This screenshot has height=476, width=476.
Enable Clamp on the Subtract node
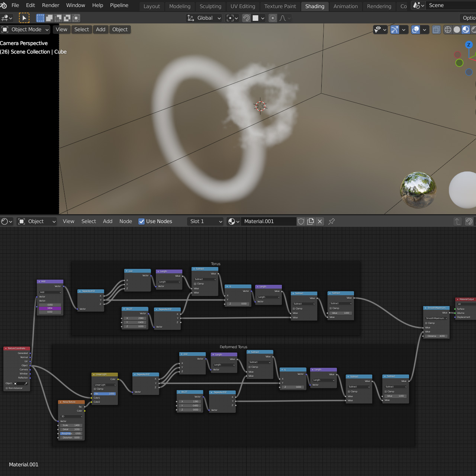click(195, 283)
